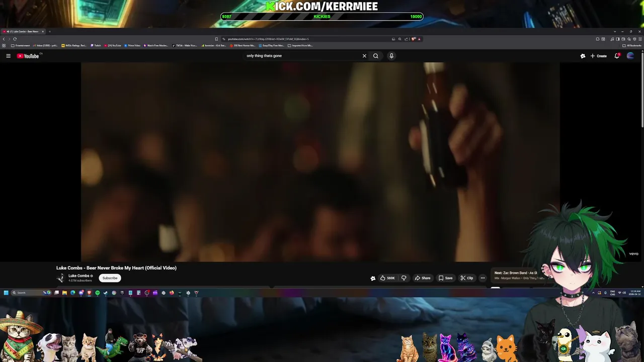Open the Inbox bookmark
Screen dimensions: 644x362
[45, 45]
